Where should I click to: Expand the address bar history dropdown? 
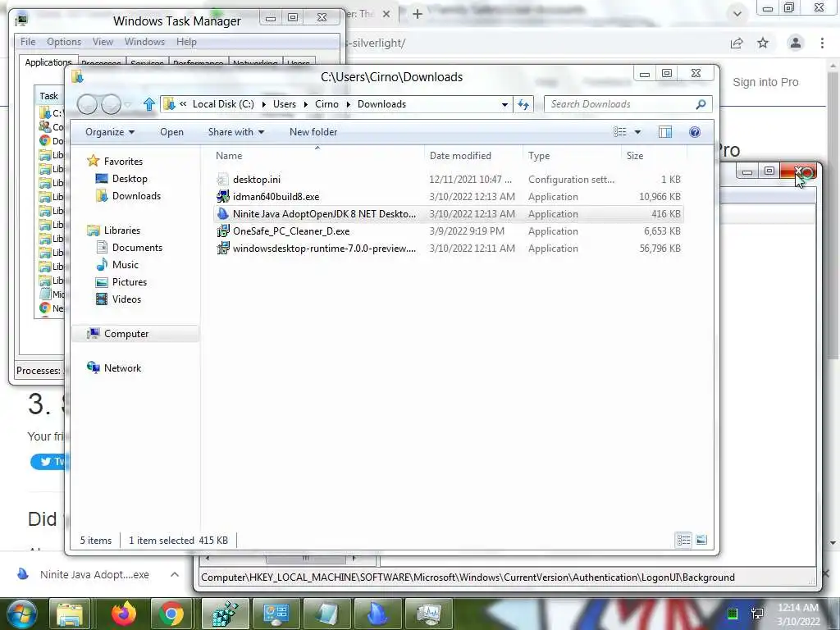pos(504,104)
